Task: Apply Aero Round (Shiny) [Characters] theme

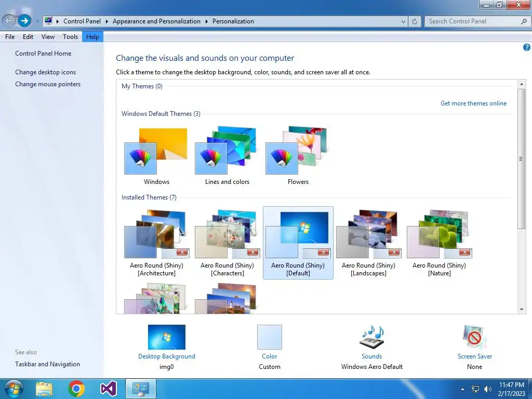Action: [227, 243]
